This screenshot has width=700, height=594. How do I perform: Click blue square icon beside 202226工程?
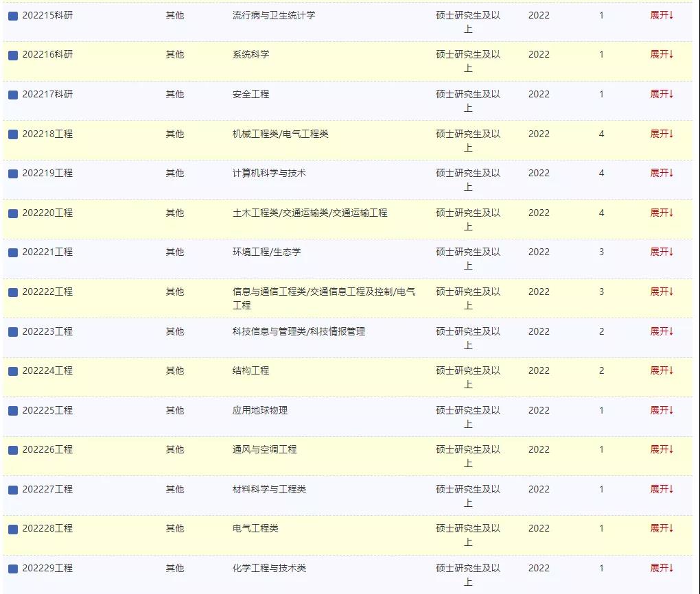(x=13, y=450)
